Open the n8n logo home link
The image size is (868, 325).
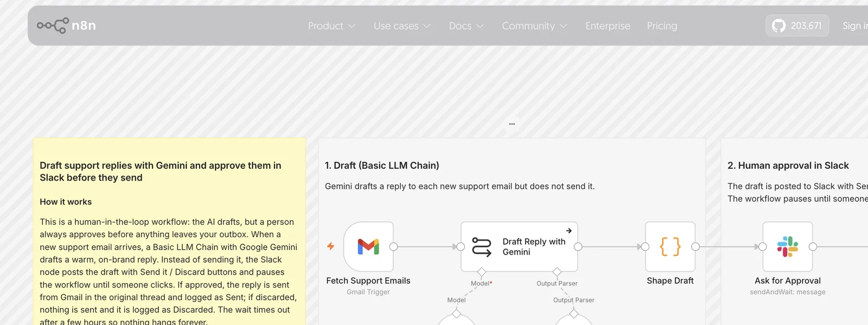(66, 26)
